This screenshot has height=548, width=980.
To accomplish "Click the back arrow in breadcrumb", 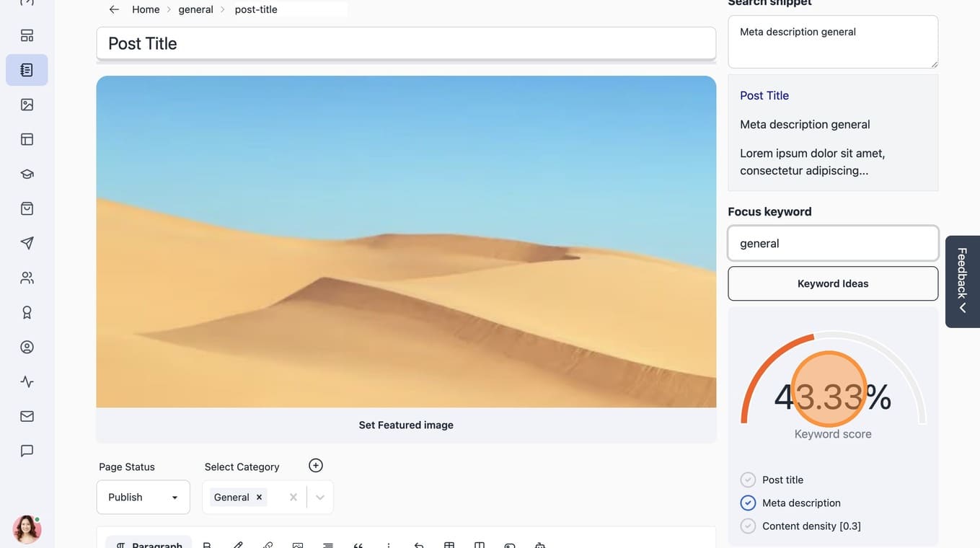I will [114, 9].
